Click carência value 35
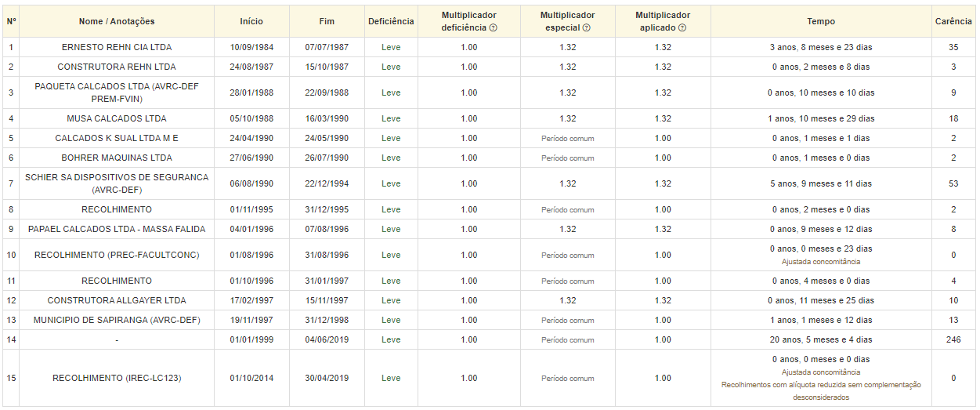 pyautogui.click(x=953, y=47)
